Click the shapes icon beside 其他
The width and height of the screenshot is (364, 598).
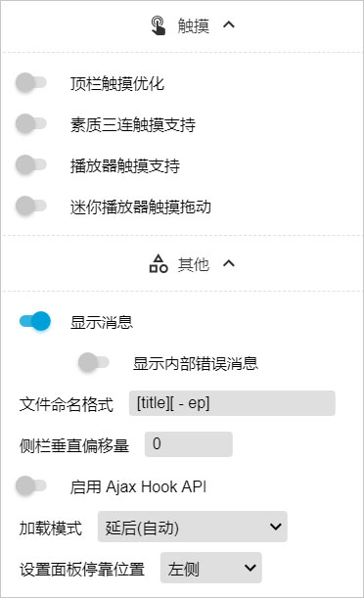[159, 264]
